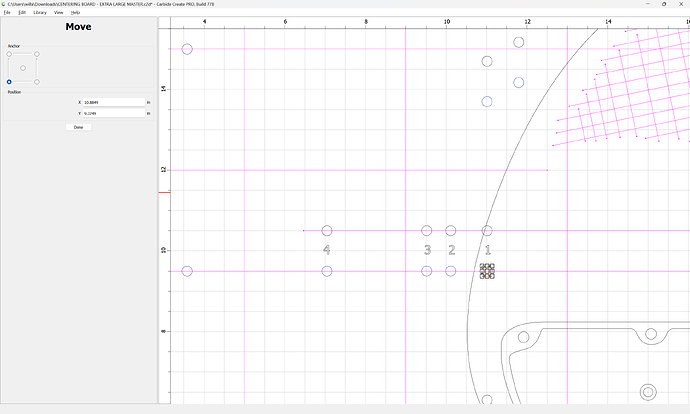The image size is (690, 414).
Task: Click the Done button in Move panel
Action: (x=78, y=127)
